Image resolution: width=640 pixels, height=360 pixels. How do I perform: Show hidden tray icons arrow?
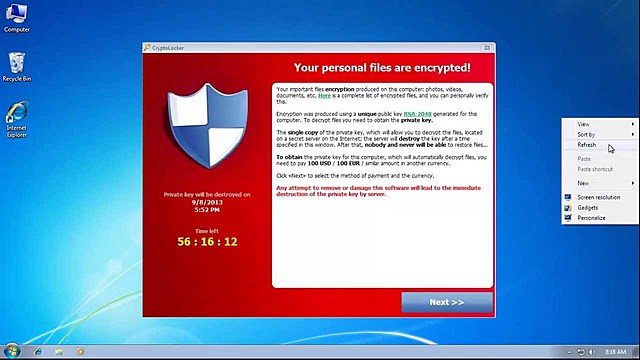point(569,352)
